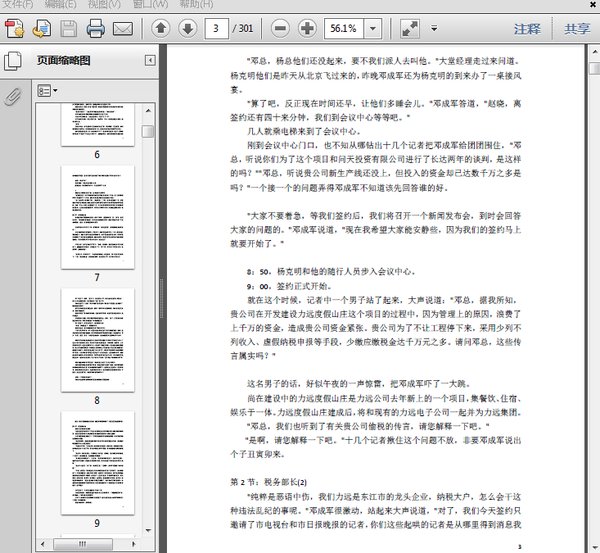Collapse the 页面缩略图 panel with arrow button

pos(150,60)
